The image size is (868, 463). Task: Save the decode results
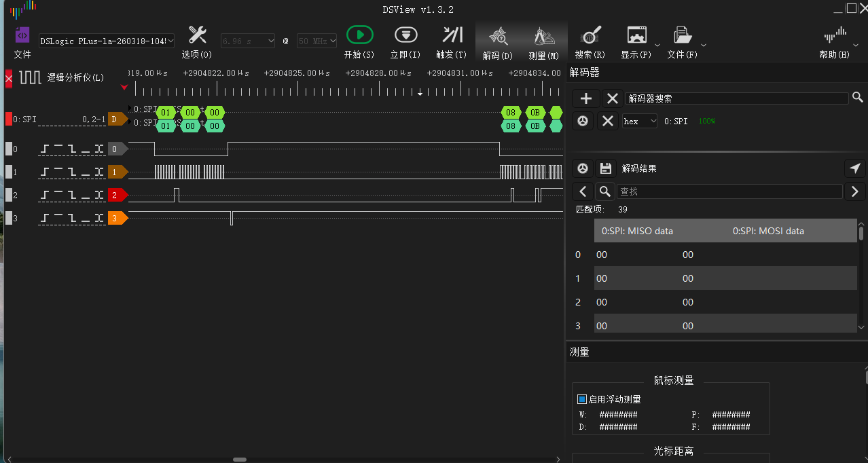tap(606, 168)
